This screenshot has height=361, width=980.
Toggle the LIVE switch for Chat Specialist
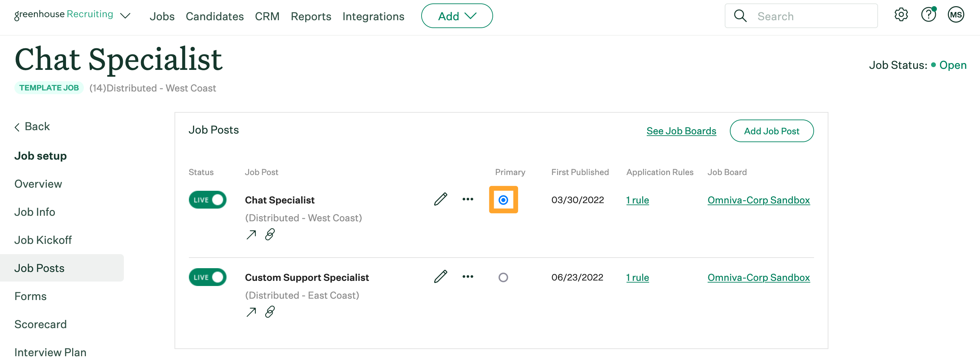pos(207,199)
